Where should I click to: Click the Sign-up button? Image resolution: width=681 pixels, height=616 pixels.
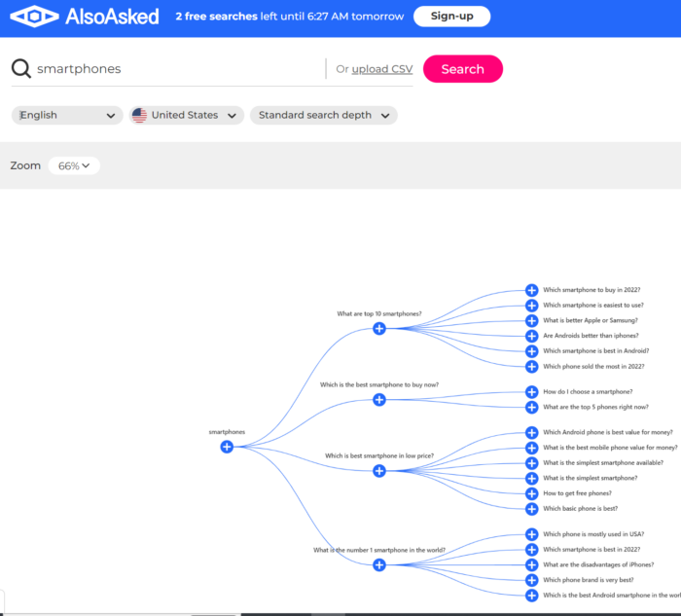pyautogui.click(x=451, y=17)
